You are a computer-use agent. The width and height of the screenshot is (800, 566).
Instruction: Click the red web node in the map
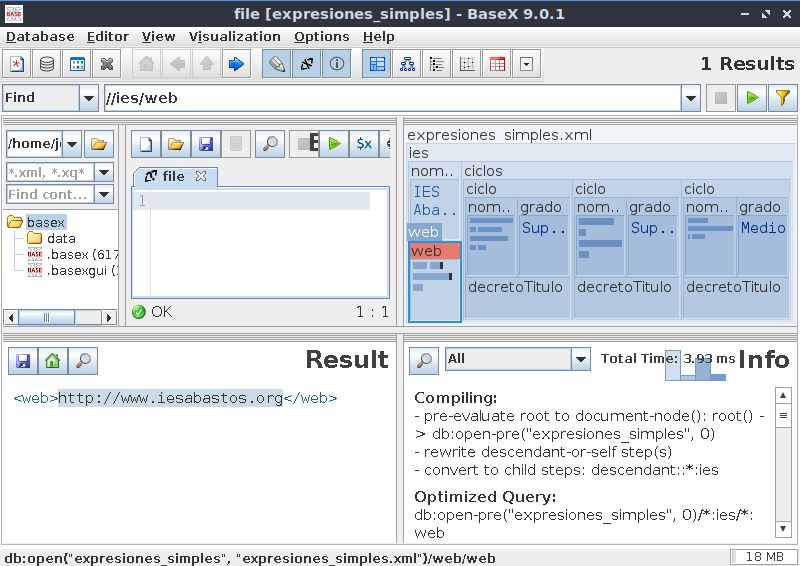coord(434,251)
